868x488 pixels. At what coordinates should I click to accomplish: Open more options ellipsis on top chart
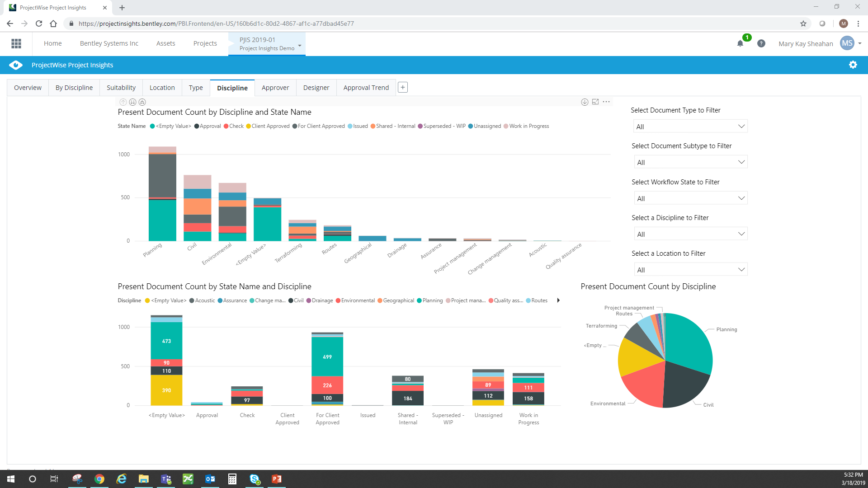pos(606,102)
